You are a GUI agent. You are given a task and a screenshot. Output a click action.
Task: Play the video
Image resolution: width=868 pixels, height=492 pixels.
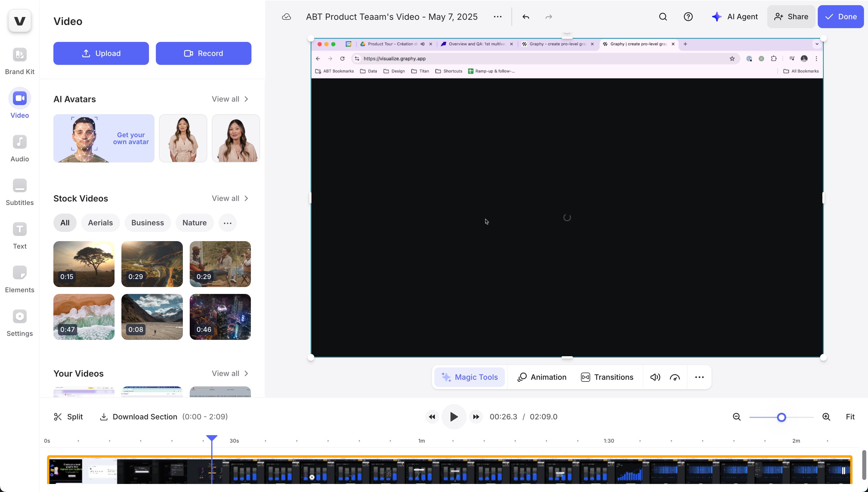454,417
